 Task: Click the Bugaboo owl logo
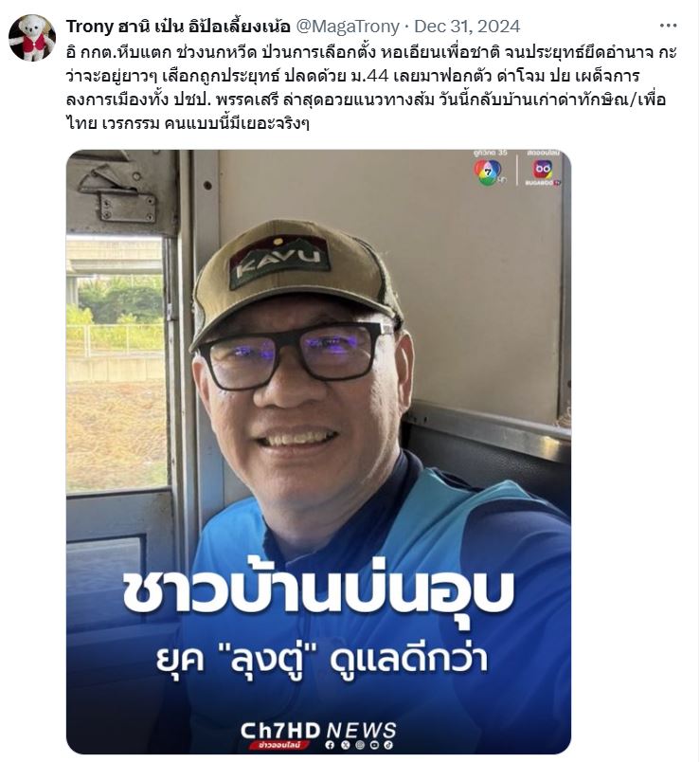543,170
